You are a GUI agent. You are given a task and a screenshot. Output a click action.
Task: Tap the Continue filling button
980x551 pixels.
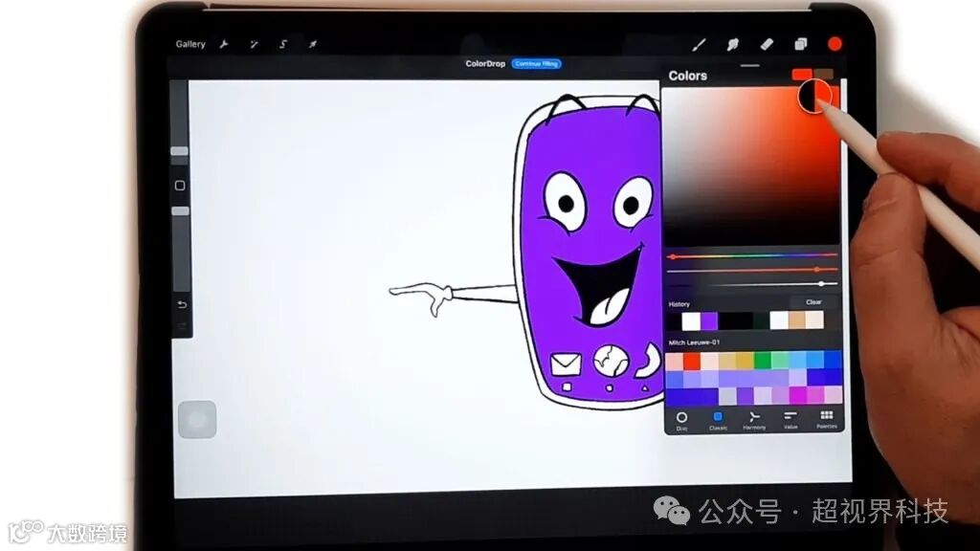pyautogui.click(x=536, y=64)
